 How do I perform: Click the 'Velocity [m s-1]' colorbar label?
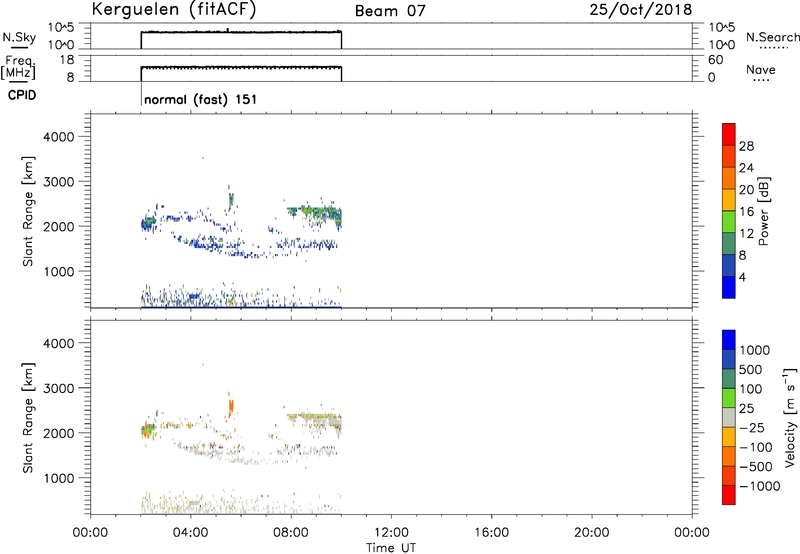click(790, 417)
